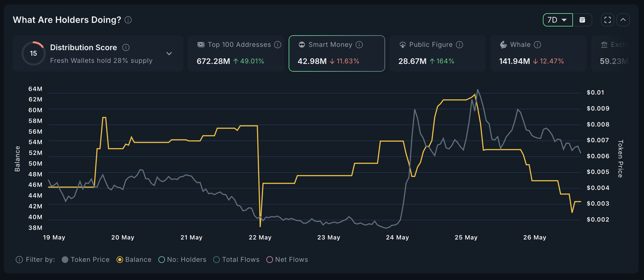Select the Token Price filter radio button
The height and width of the screenshot is (280, 644).
[65, 259]
